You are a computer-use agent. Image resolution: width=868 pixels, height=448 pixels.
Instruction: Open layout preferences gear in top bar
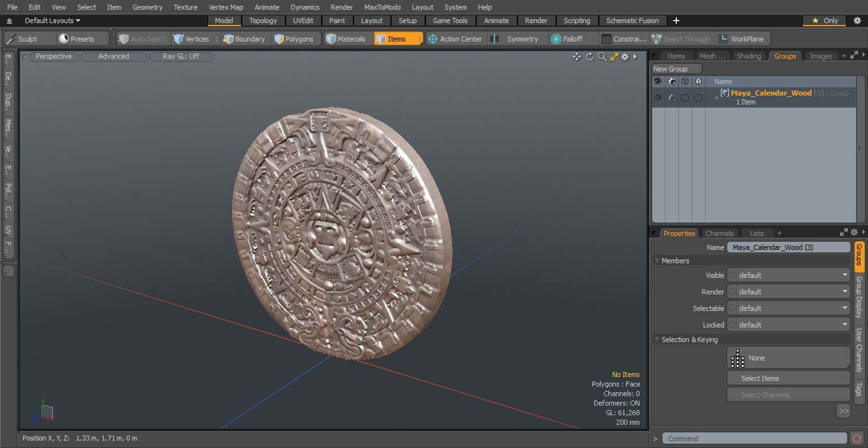point(857,20)
